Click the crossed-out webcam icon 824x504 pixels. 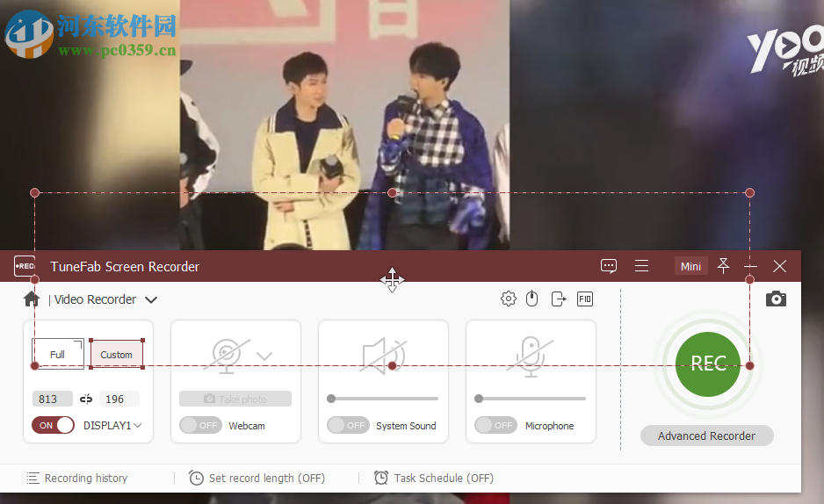(x=227, y=356)
